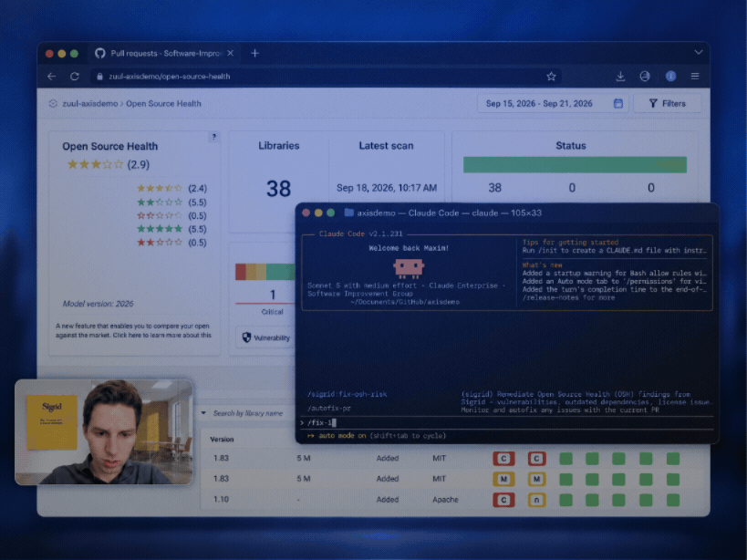Open browser downloads icon
Image resolution: width=747 pixels, height=560 pixels.
[620, 77]
